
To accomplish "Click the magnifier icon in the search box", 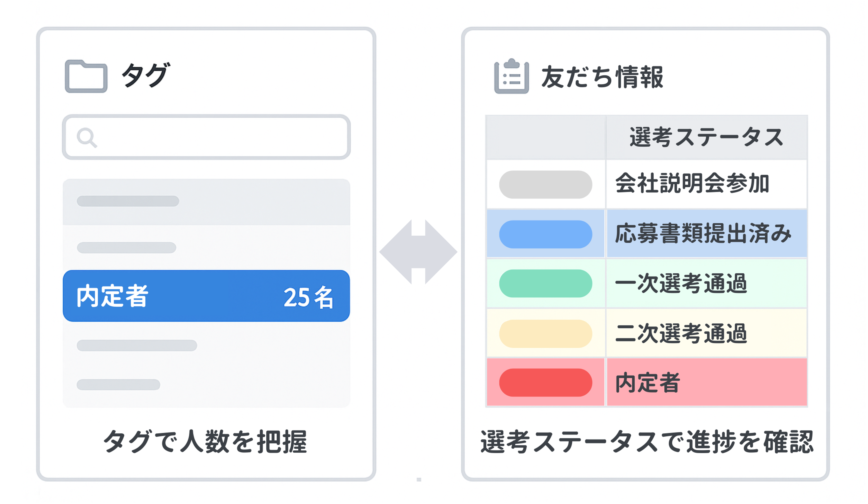I will pos(87,138).
